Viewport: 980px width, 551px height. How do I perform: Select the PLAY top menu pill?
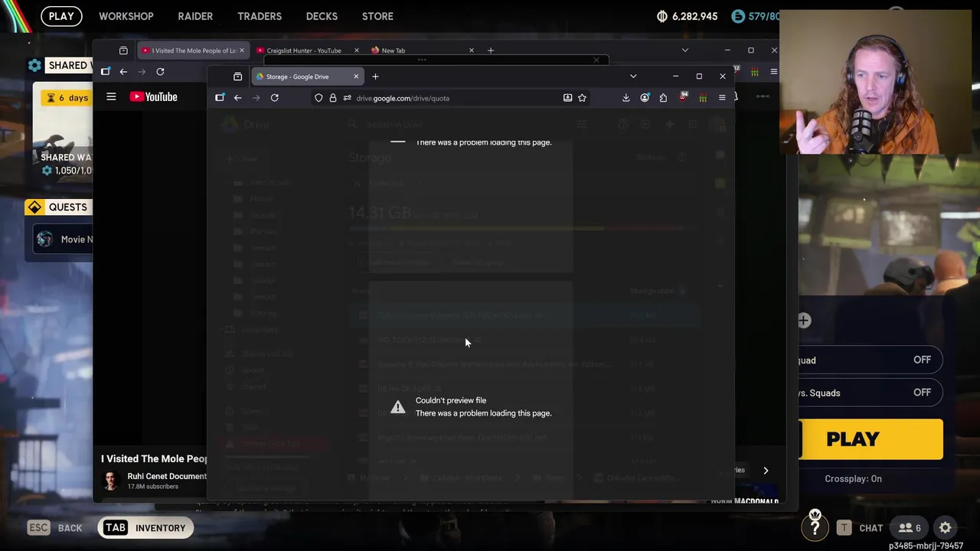pyautogui.click(x=61, y=16)
